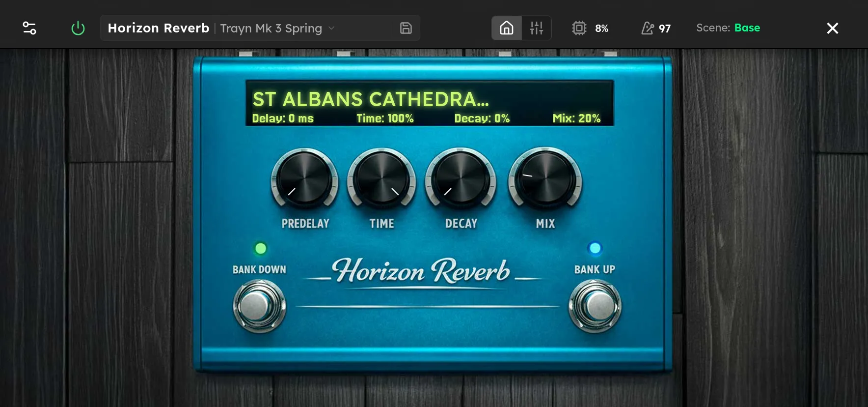Click the Scene Base label
868x407 pixels.
click(x=728, y=28)
